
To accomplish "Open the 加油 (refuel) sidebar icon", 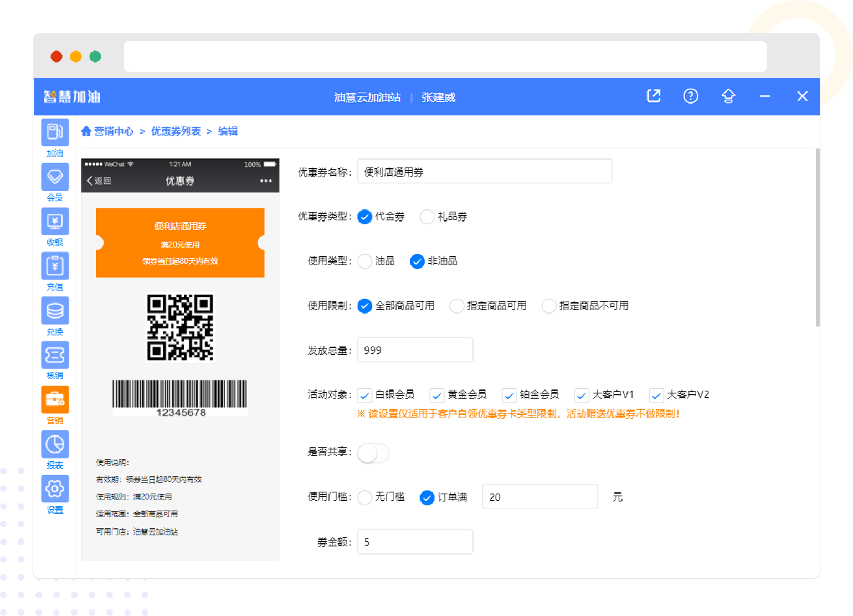I will (x=55, y=132).
